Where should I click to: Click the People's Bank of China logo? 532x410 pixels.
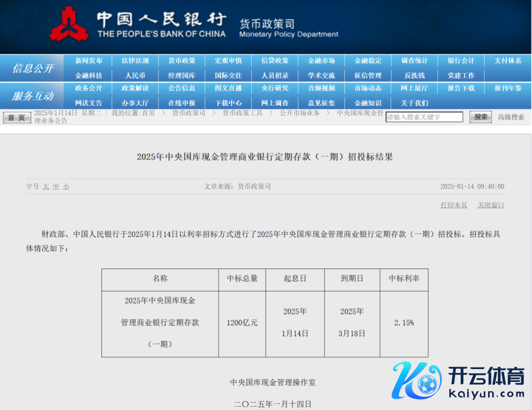click(x=69, y=24)
